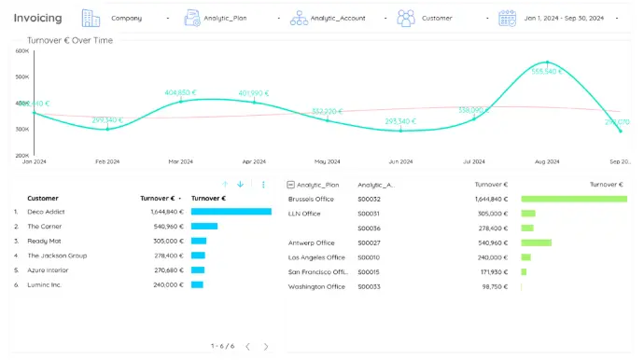Click the Antwerp Office green turnover bar
This screenshot has height=360, width=644.
[537, 243]
